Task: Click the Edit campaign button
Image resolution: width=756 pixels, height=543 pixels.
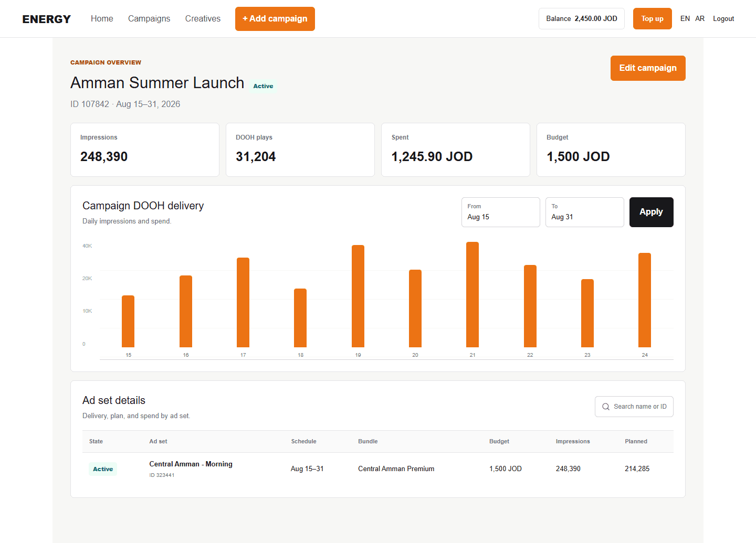Action: [x=648, y=68]
